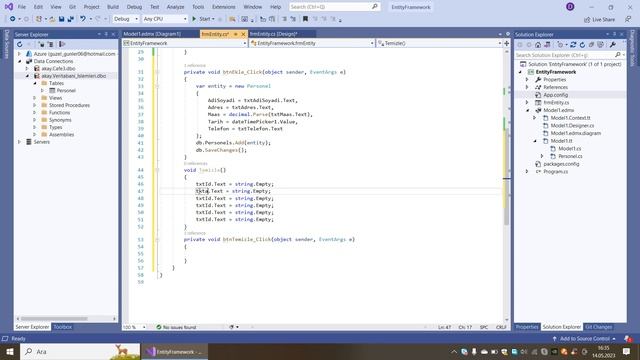
Task: Open the Any CPU platform dropdown
Action: point(165,19)
